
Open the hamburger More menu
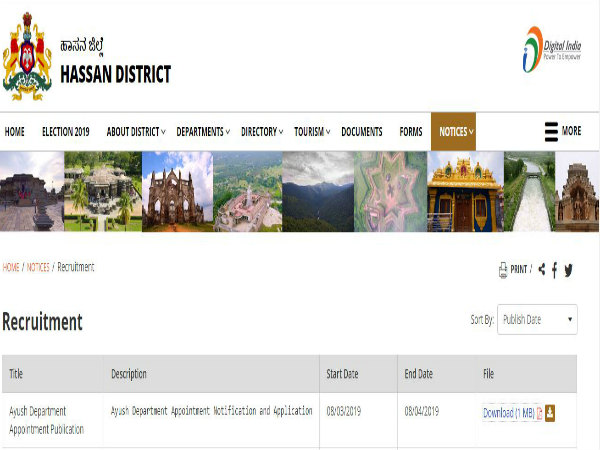562,131
